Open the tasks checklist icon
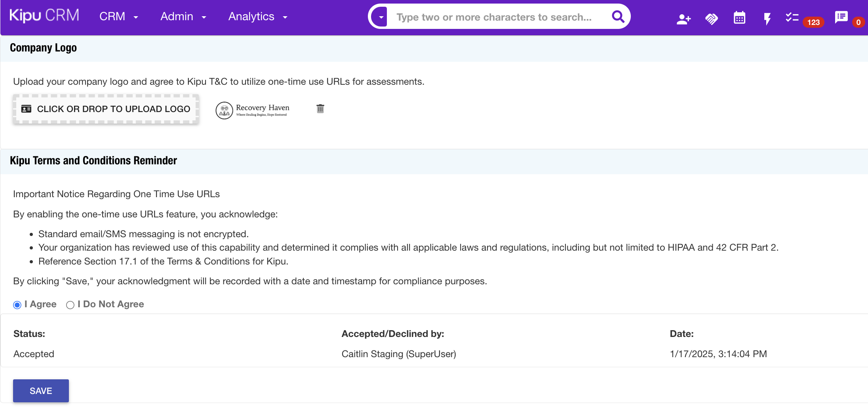868x411 pixels. [x=792, y=17]
